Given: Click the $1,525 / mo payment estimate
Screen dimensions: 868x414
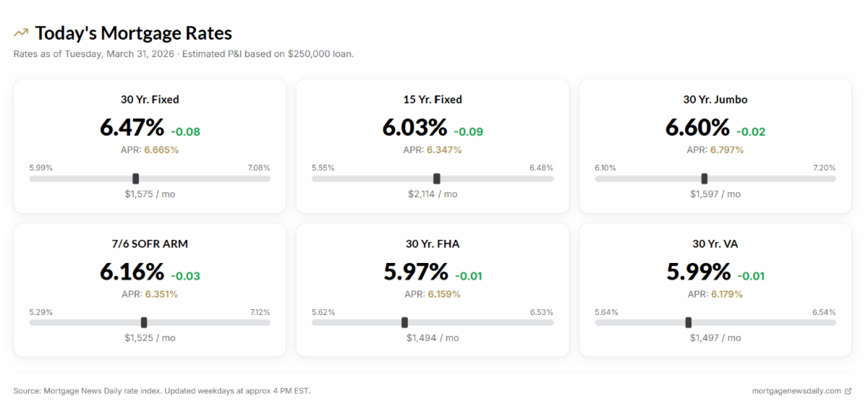Looking at the screenshot, I should pos(150,337).
